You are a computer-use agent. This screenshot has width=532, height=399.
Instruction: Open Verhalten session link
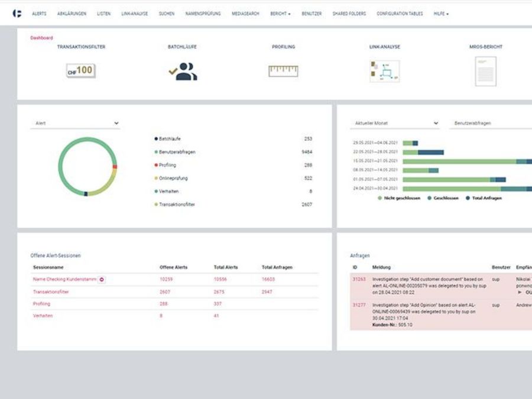pyautogui.click(x=43, y=316)
